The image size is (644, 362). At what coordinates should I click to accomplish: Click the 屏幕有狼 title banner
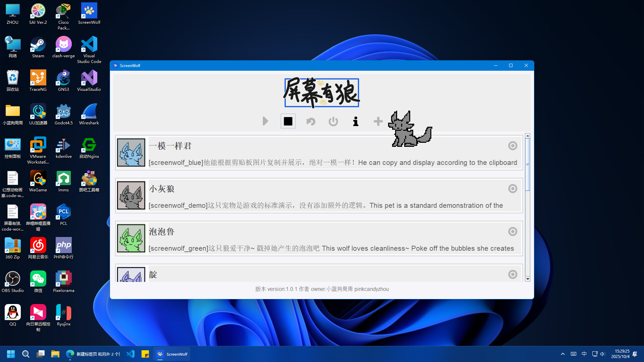tap(321, 93)
